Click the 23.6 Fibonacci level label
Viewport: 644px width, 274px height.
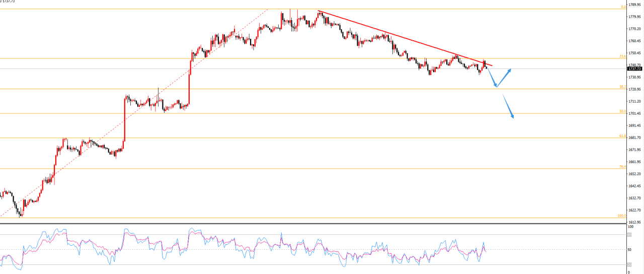click(622, 56)
